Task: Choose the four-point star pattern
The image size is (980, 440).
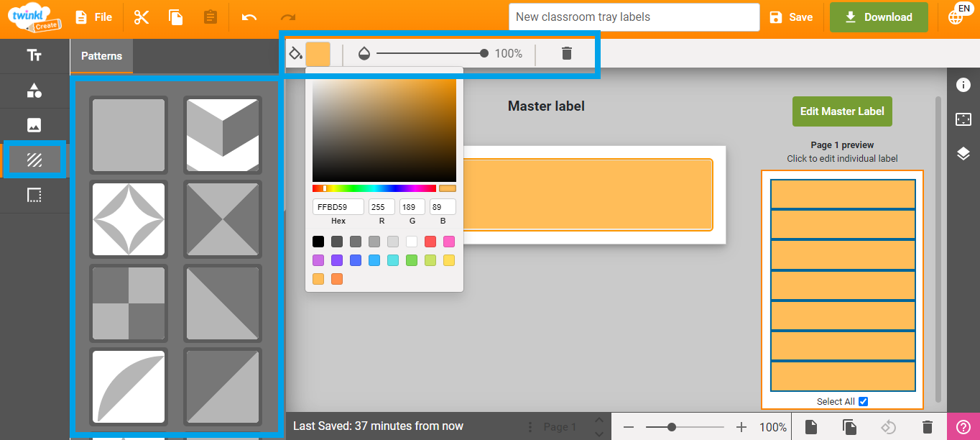Action: click(129, 219)
